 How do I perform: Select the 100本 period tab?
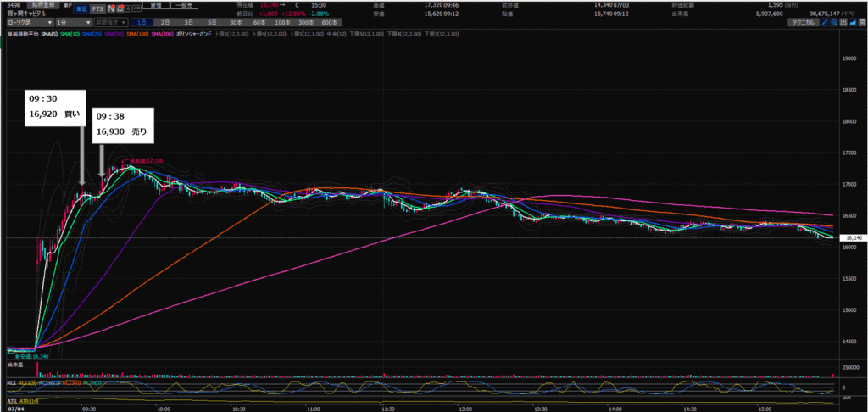283,23
